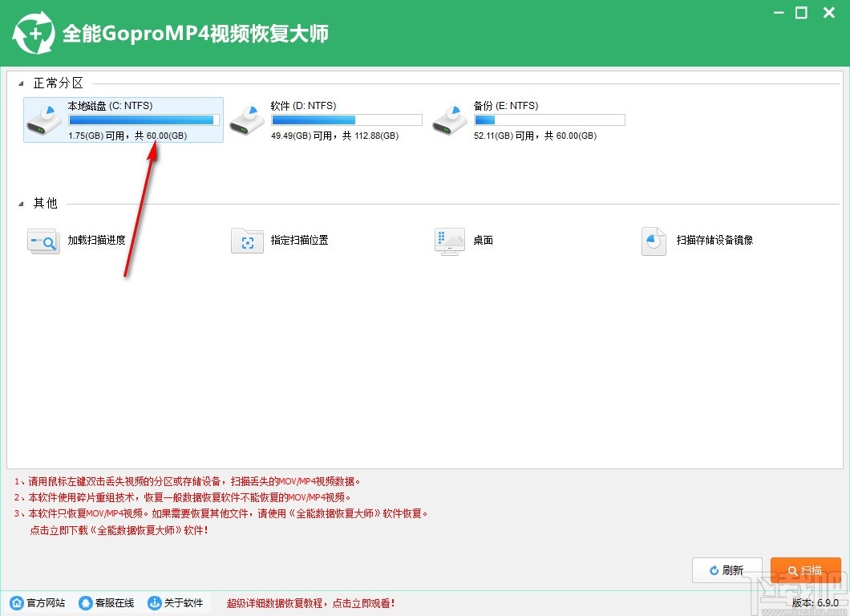Click the 加载扫描进度 label
The image size is (850, 616).
[x=96, y=240]
